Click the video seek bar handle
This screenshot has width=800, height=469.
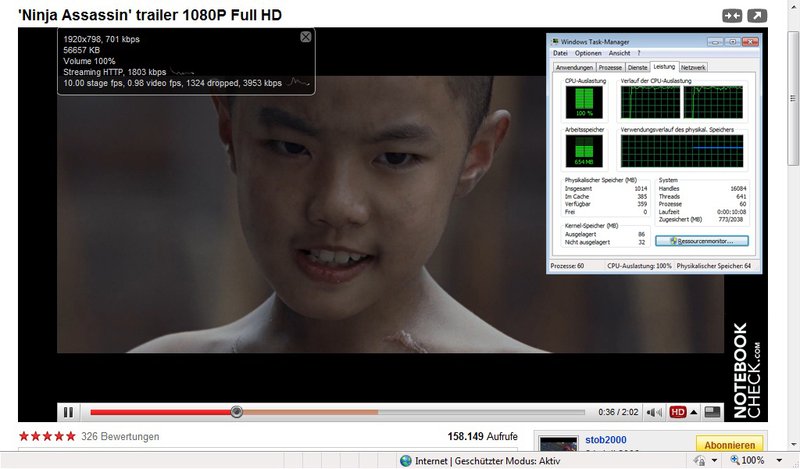(236, 412)
